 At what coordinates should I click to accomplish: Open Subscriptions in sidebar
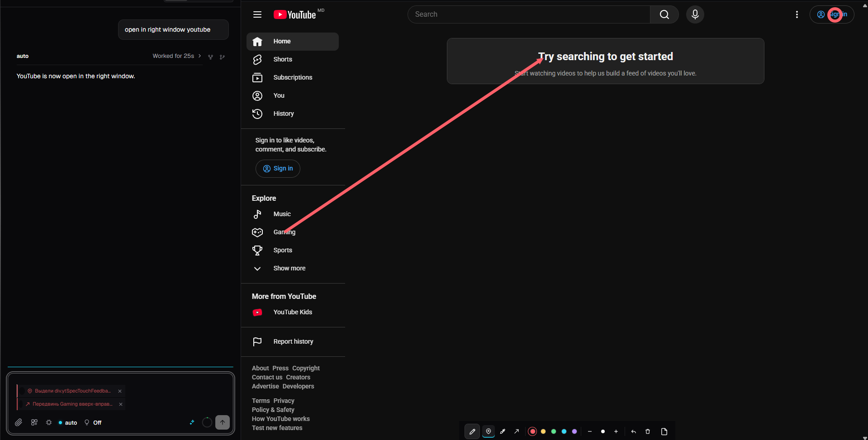coord(293,77)
